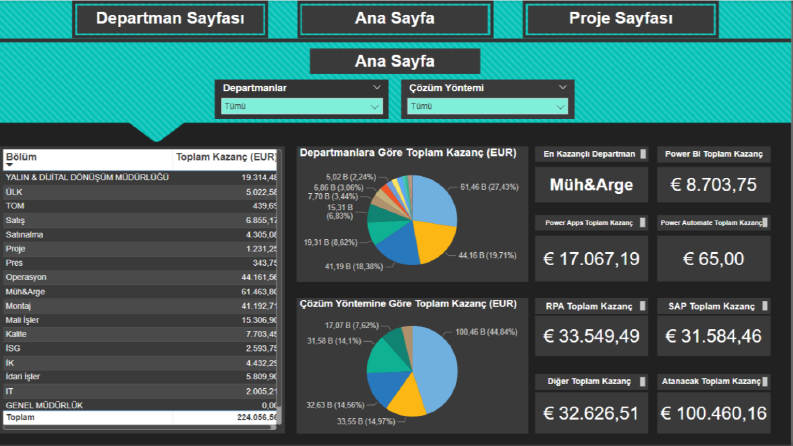Sort by Toplam Kazanç (EUR) column header
Screen dimensions: 793x446
tap(226, 157)
